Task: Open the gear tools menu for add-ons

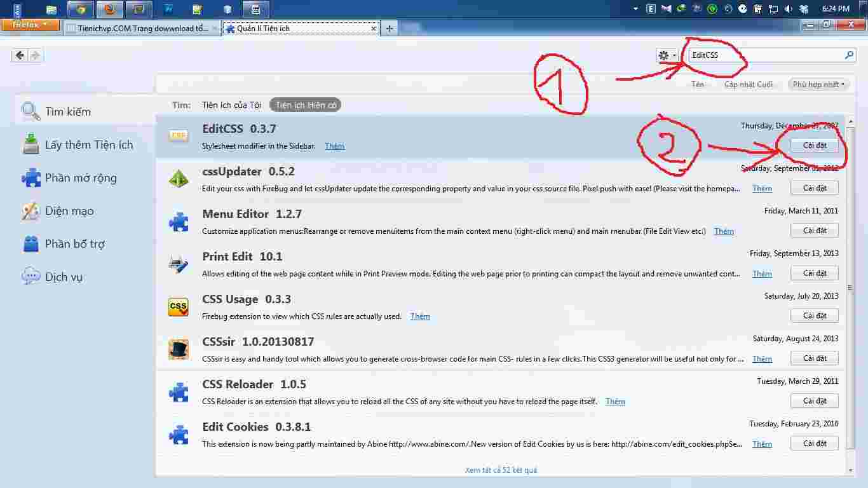Action: tap(667, 55)
